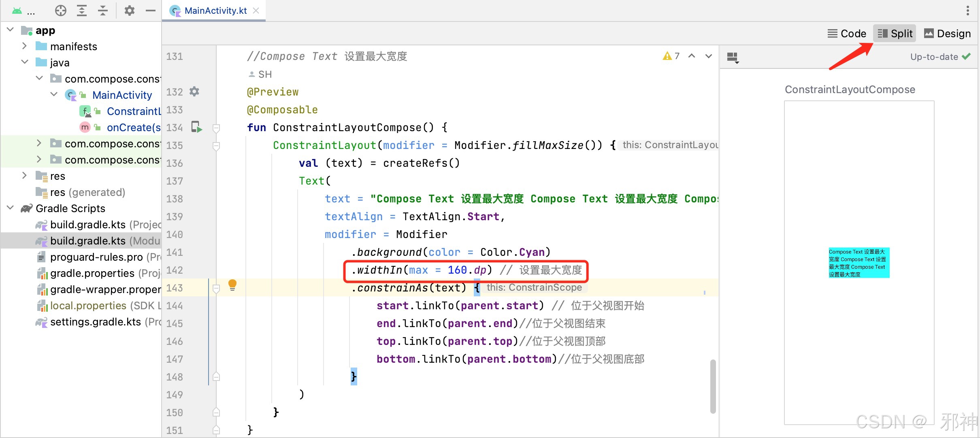980x438 pixels.
Task: Close the MainActivity.kt tab
Action: tap(256, 11)
